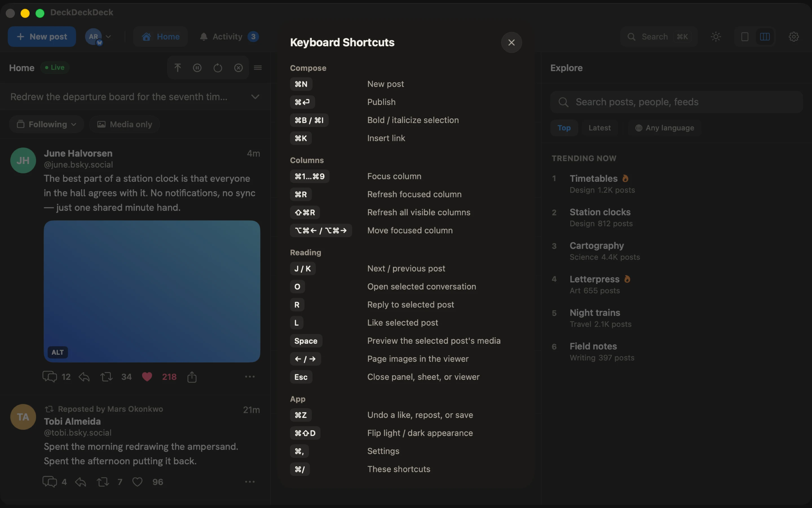Open the AR account avatar menu

pyautogui.click(x=98, y=37)
